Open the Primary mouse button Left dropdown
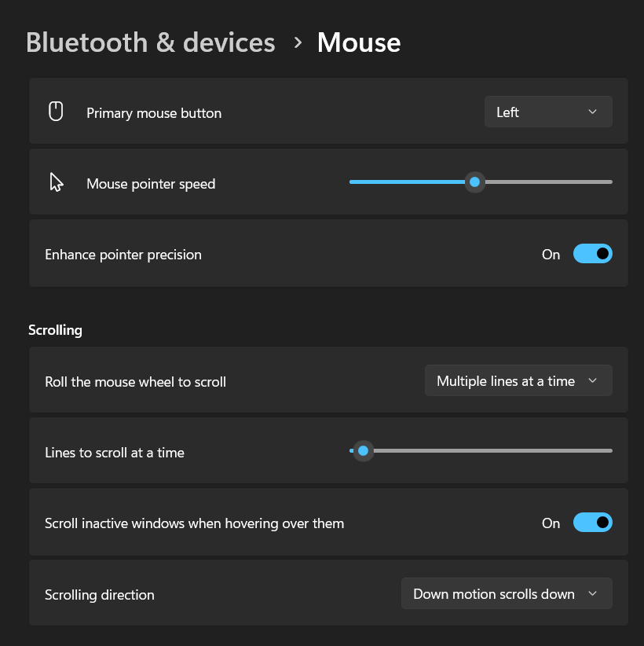 coord(548,112)
